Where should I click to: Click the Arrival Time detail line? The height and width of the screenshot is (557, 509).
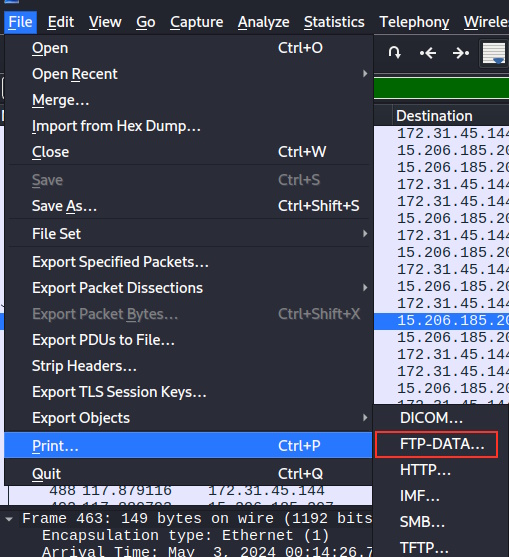pyautogui.click(x=207, y=551)
